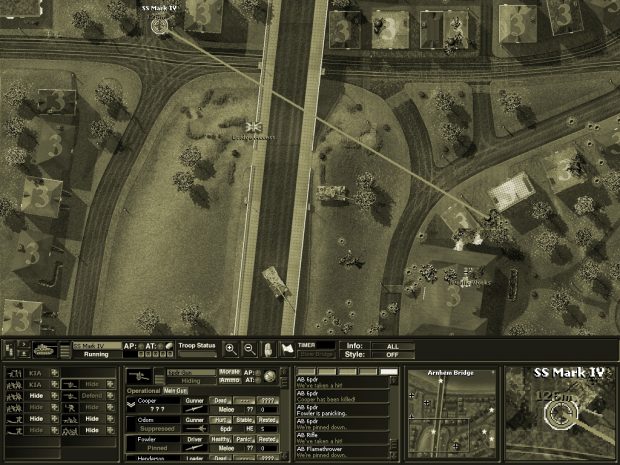Toggle fifth small box under AP AT

click(170, 354)
